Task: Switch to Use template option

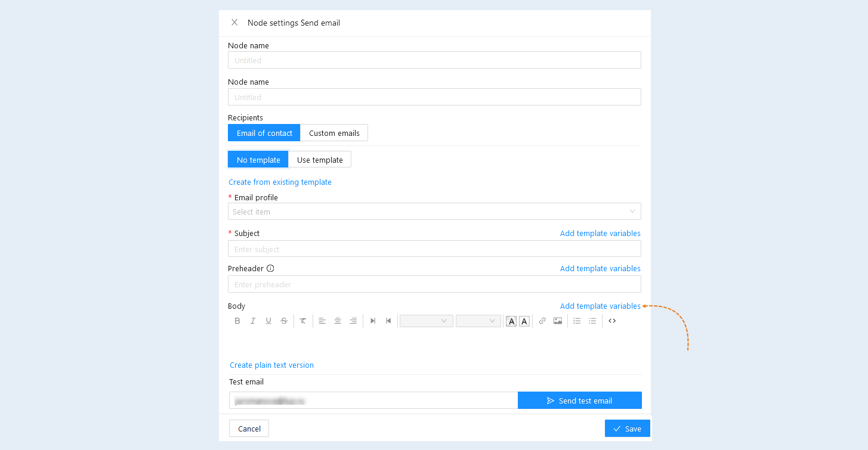Action: 320,160
